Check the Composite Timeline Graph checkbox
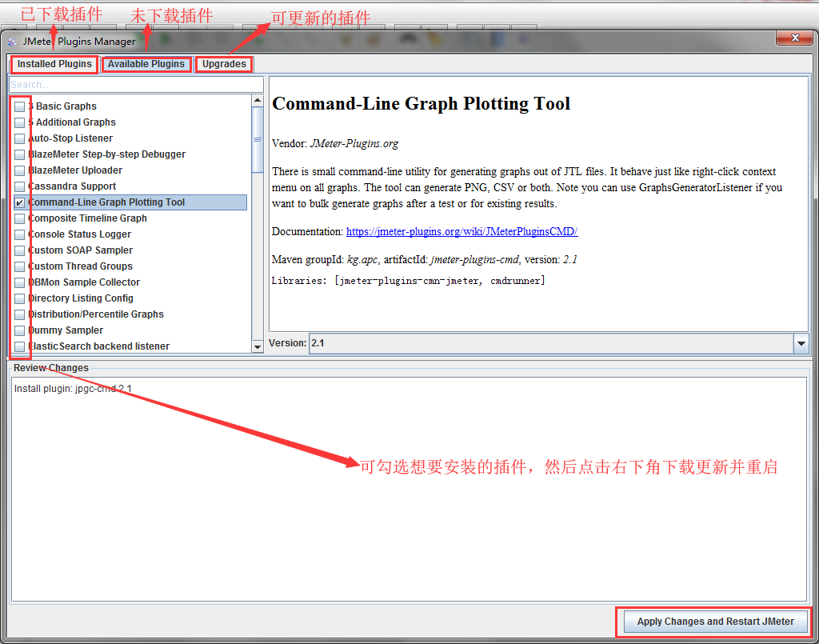 click(x=20, y=219)
